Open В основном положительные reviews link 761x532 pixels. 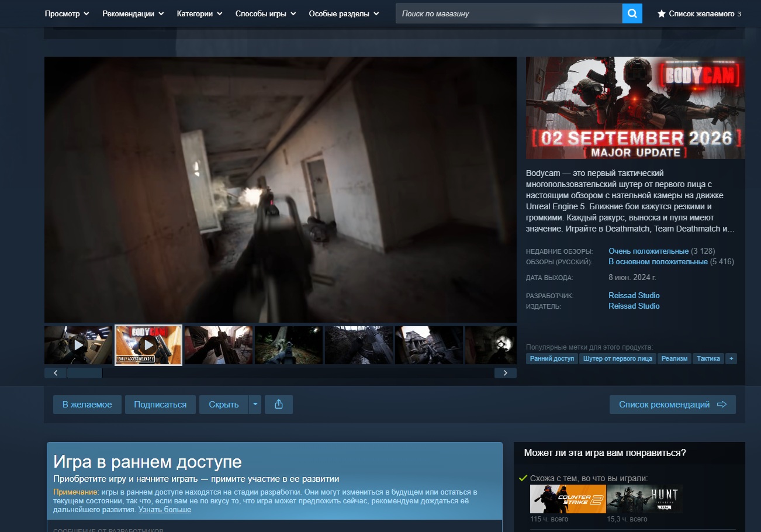tap(658, 262)
